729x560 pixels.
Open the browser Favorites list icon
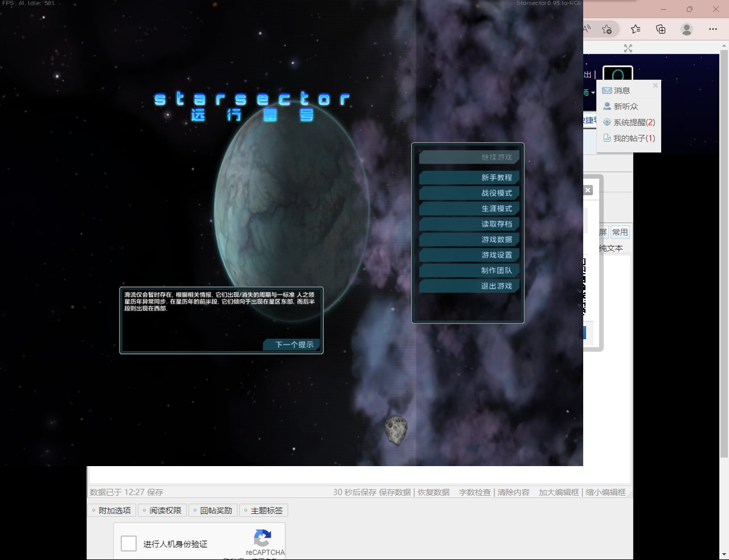636,29
